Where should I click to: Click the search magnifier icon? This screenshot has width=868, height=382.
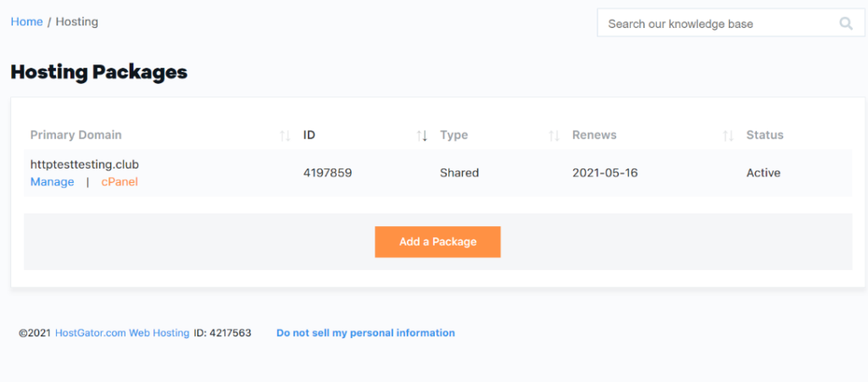pyautogui.click(x=845, y=24)
